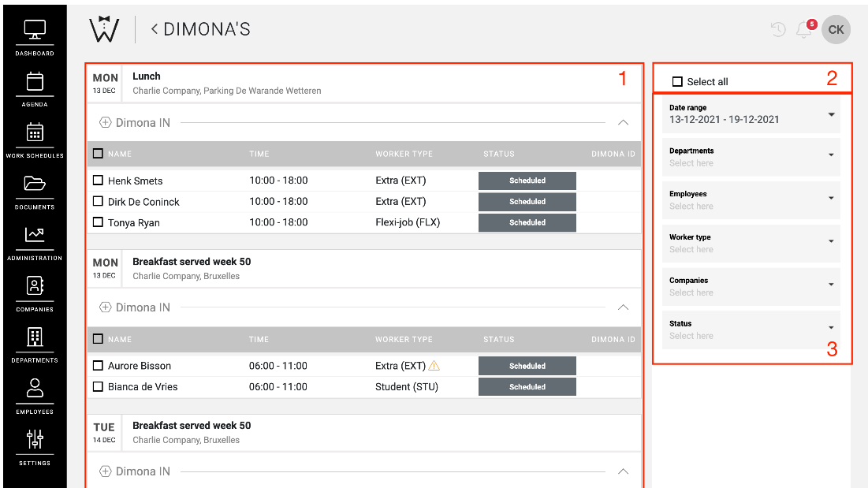868x488 pixels.
Task: Go back using the arrow beside DIMONA'S
Action: pos(155,29)
